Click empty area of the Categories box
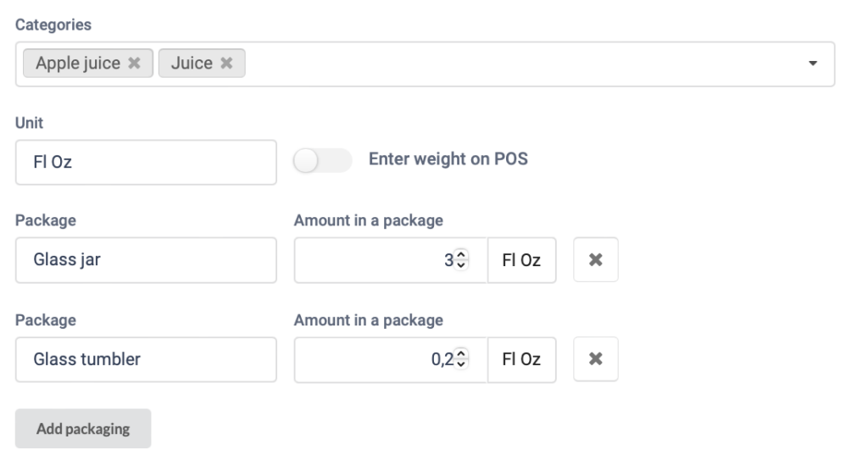Screen dimensions: 868x461 click(x=520, y=64)
